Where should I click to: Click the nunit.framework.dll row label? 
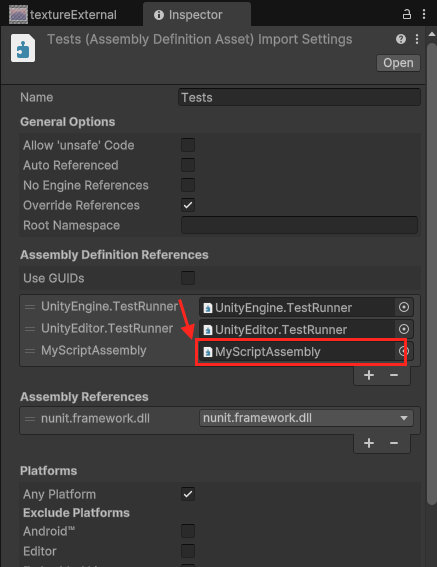pos(95,418)
